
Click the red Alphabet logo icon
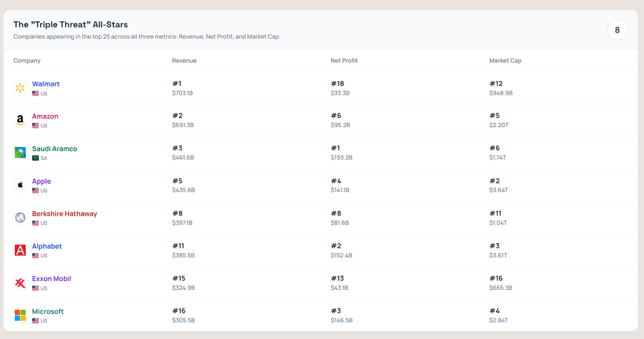click(20, 251)
